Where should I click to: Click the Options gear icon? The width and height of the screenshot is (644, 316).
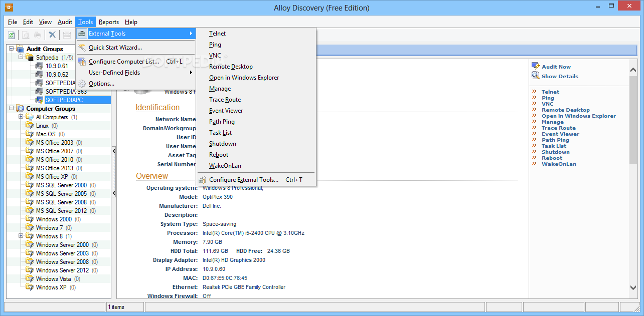pyautogui.click(x=82, y=84)
